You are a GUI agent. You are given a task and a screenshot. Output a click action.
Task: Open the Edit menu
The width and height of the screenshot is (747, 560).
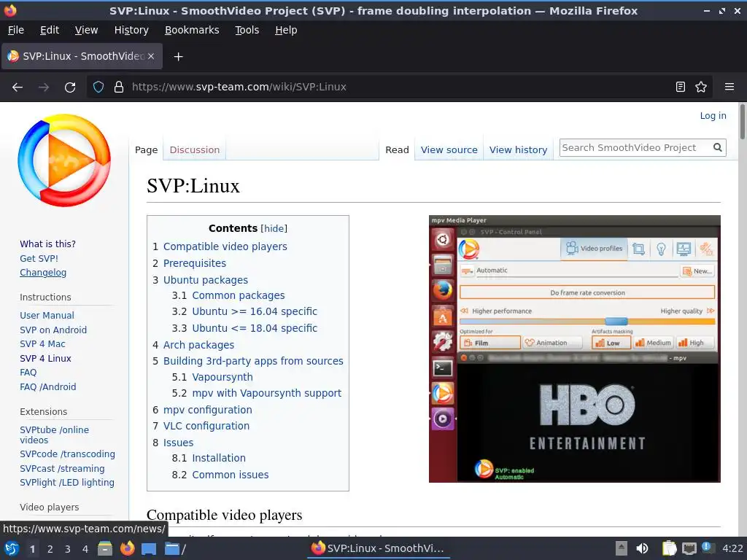[x=50, y=30]
